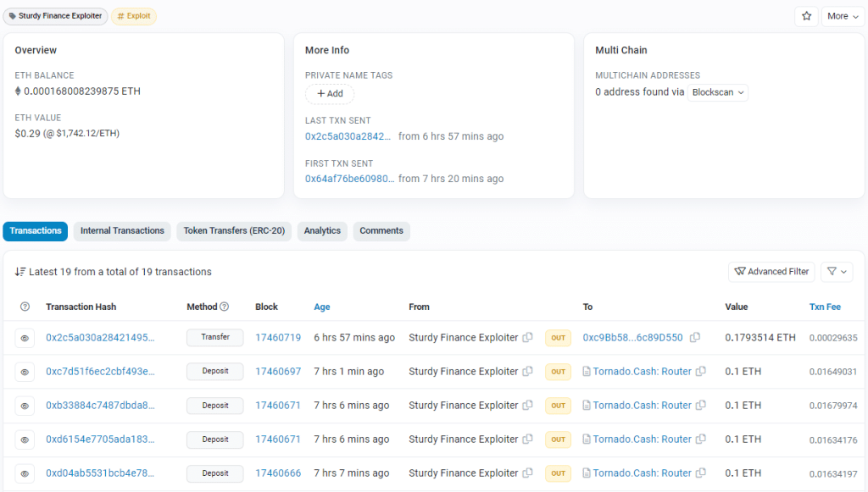Copy From address in 0xc7d51f6ec2cbf493e row
The width and height of the screenshot is (868, 492).
528,372
